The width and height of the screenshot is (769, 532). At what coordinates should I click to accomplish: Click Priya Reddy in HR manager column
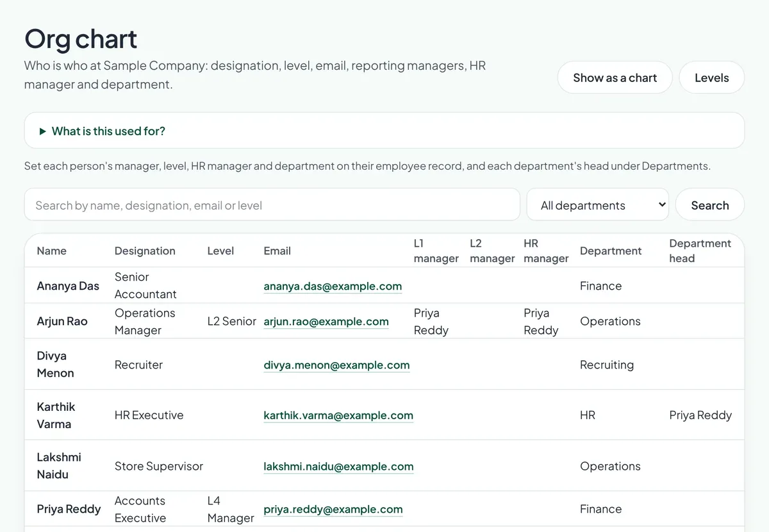point(541,321)
